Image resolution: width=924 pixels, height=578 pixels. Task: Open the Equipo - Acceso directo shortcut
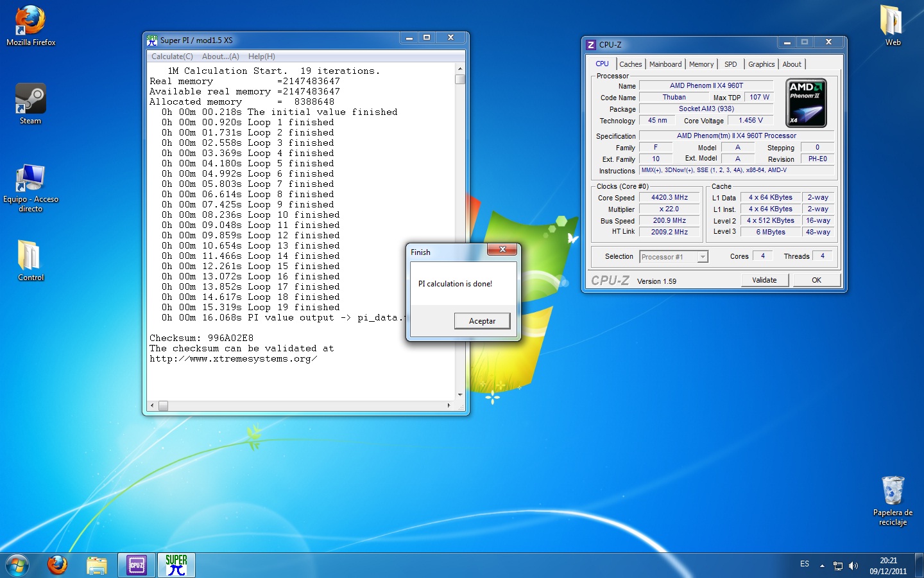31,188
